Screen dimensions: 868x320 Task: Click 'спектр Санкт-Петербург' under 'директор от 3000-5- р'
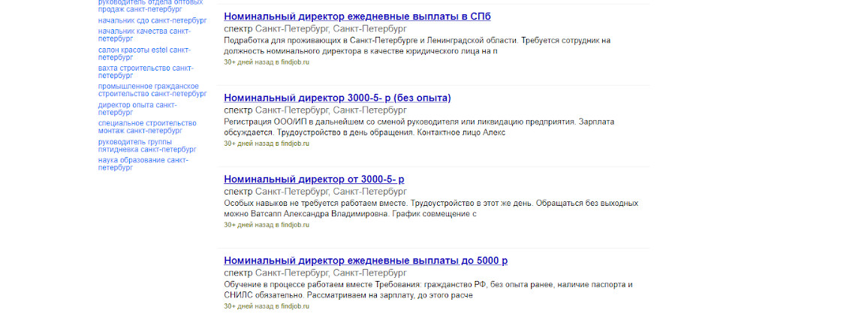[315, 191]
